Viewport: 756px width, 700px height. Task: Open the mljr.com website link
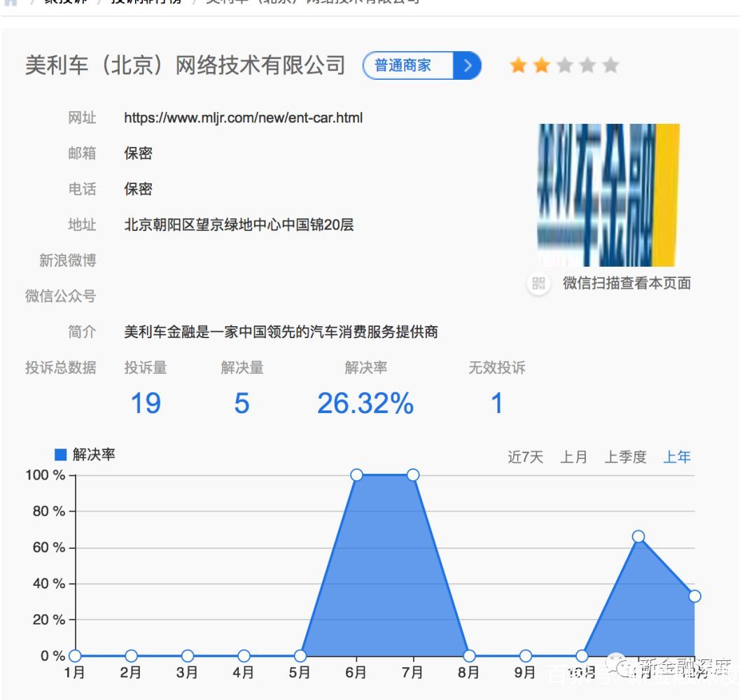click(241, 118)
